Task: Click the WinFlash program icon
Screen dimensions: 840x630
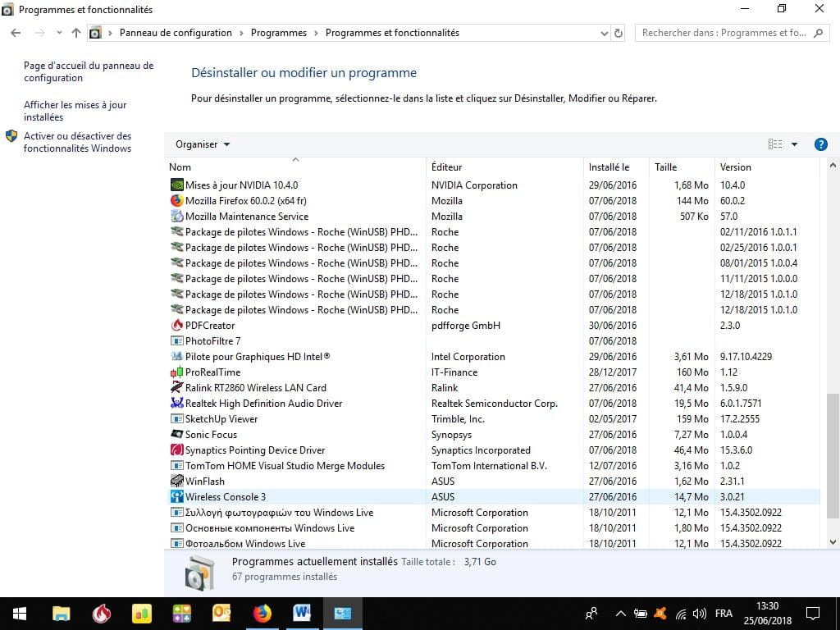Action: [177, 481]
